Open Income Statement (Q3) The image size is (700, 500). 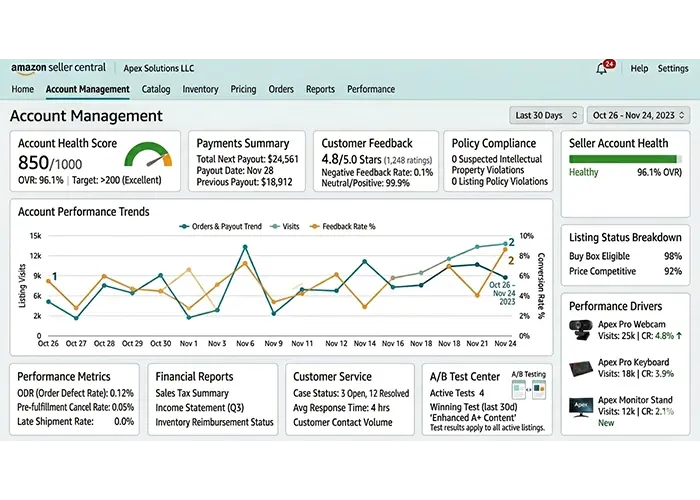coord(200,408)
